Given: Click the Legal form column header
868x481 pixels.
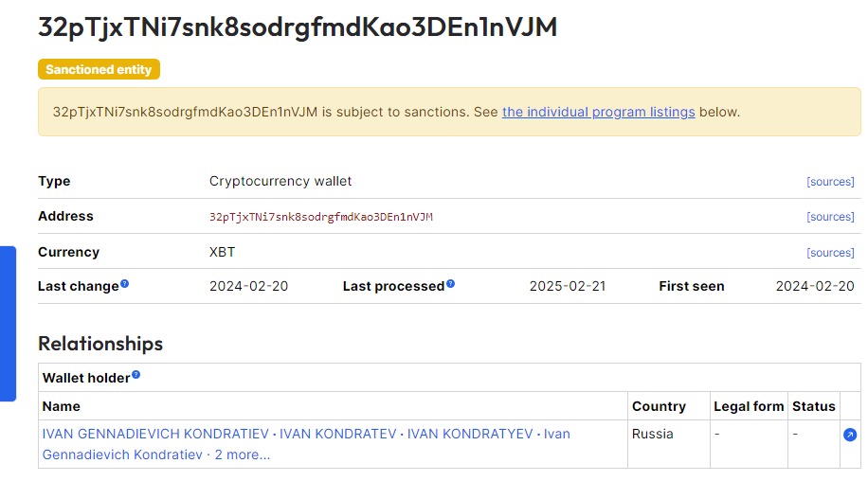Looking at the screenshot, I should pos(749,406).
